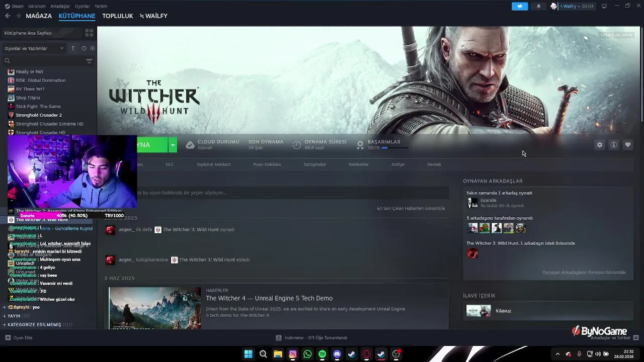This screenshot has width=644, height=362.
Task: Open the green play button dropdown arrow
Action: coord(173,145)
